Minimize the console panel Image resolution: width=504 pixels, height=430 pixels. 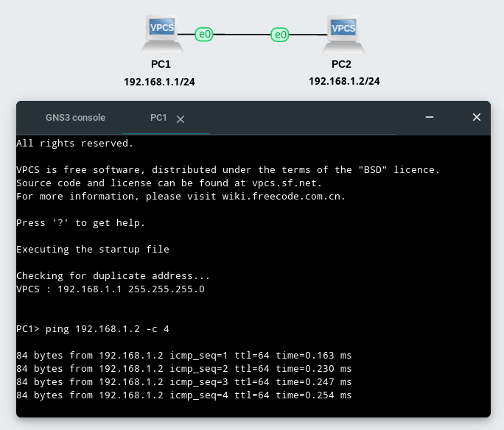pyautogui.click(x=430, y=117)
